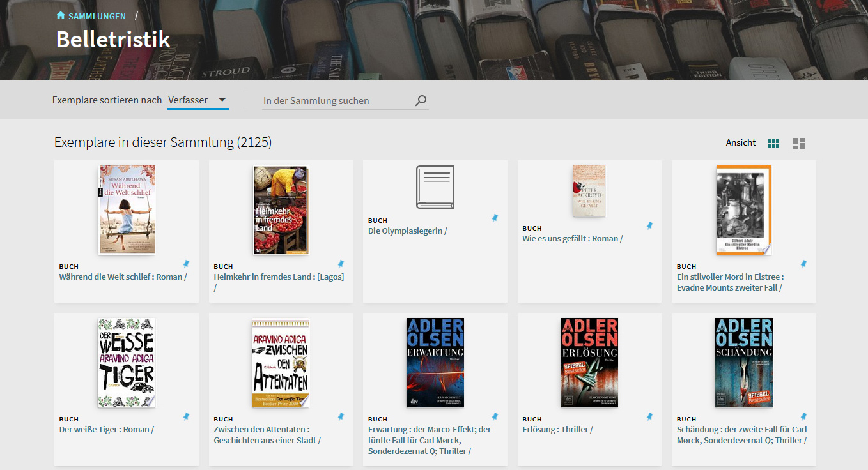The width and height of the screenshot is (868, 470).
Task: Open the Sammlungen breadcrumb link
Action: pos(97,16)
